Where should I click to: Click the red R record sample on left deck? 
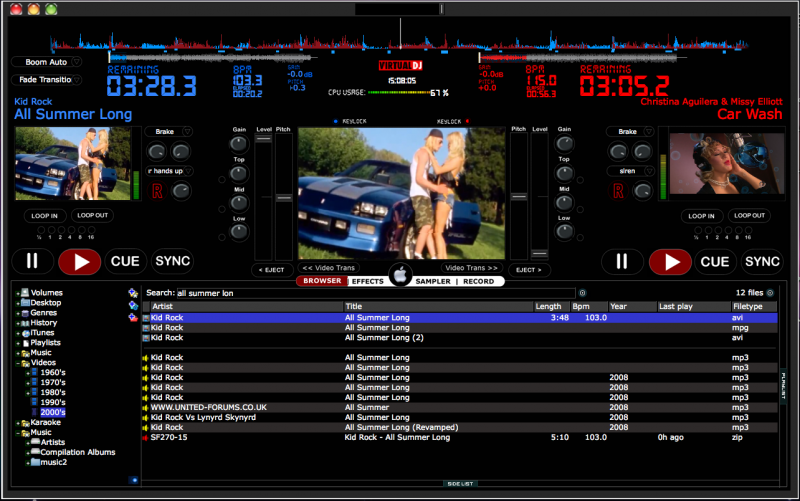click(157, 191)
